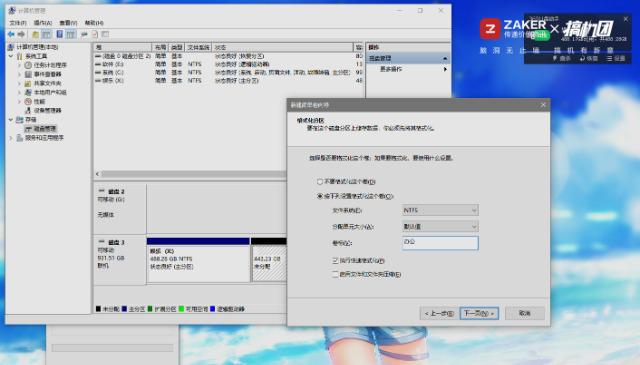This screenshot has width=640, height=365.
Task: Click the red ZAKER logo icon
Action: tap(490, 29)
